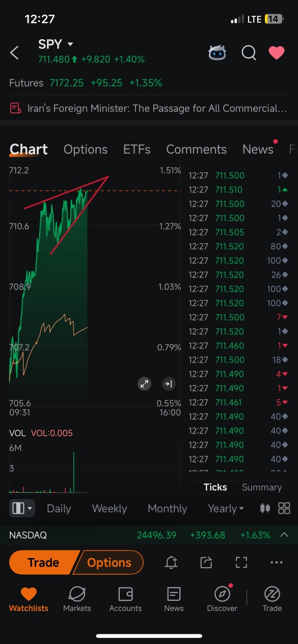Open Accounts in bottom navigation
Screen dimensions: 298x644
pos(125,599)
